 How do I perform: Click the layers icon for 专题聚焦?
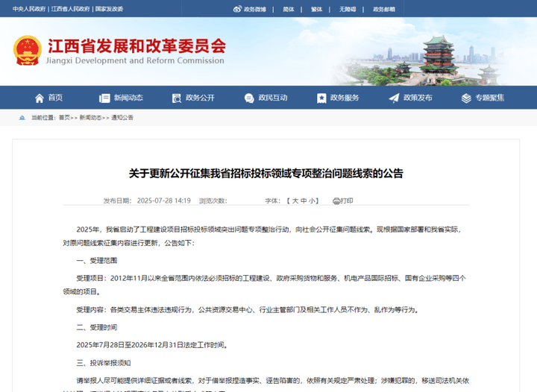[x=466, y=98]
